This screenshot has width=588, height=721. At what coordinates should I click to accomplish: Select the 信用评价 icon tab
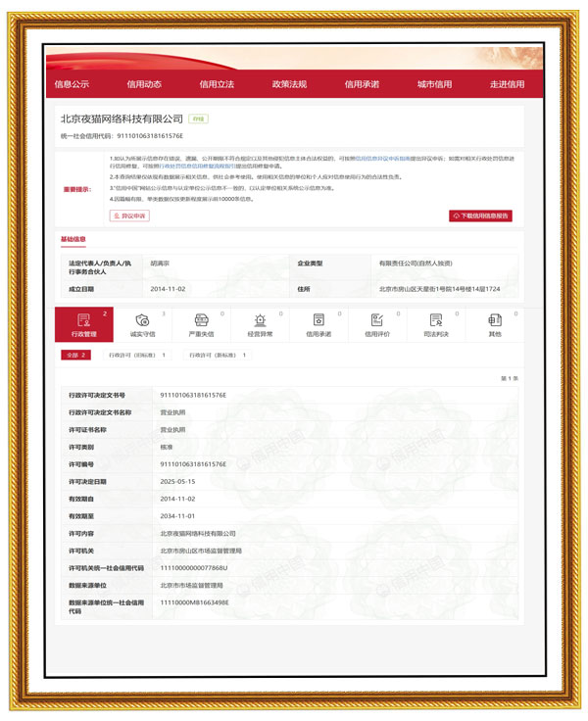point(377,325)
